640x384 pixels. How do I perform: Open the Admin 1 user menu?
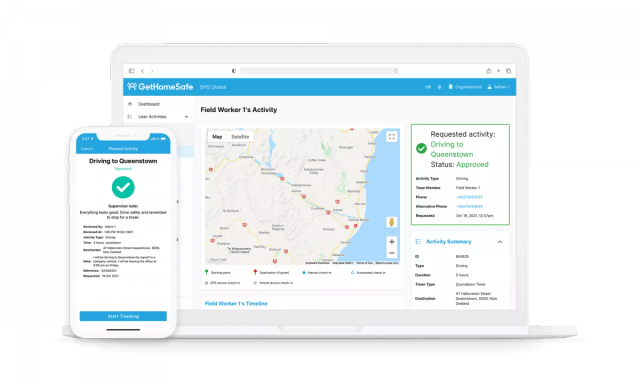coord(498,87)
